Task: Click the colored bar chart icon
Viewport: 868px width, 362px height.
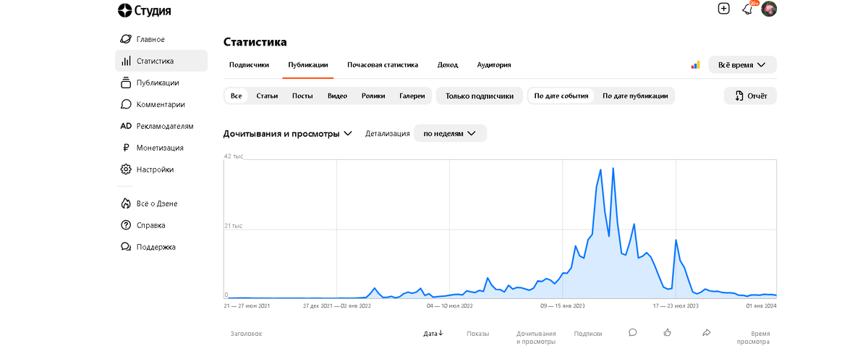Action: tap(695, 65)
